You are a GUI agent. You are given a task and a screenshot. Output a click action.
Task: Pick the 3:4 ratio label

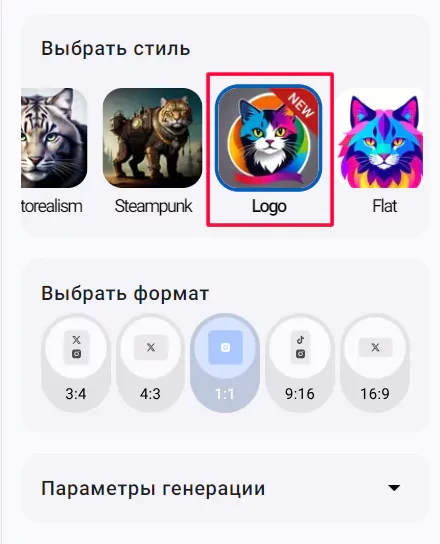76,394
